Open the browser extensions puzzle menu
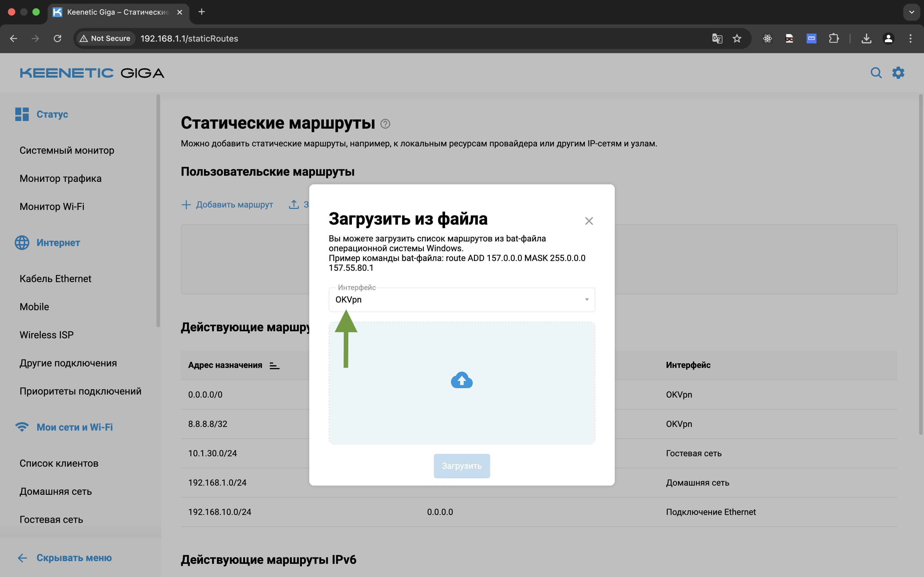Screen dimensions: 924x577 pyautogui.click(x=834, y=38)
